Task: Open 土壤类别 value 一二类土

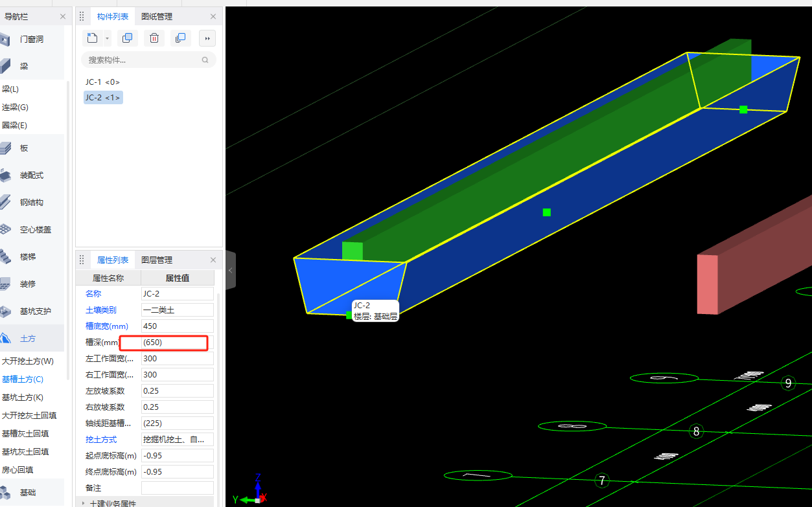Action: (x=178, y=310)
